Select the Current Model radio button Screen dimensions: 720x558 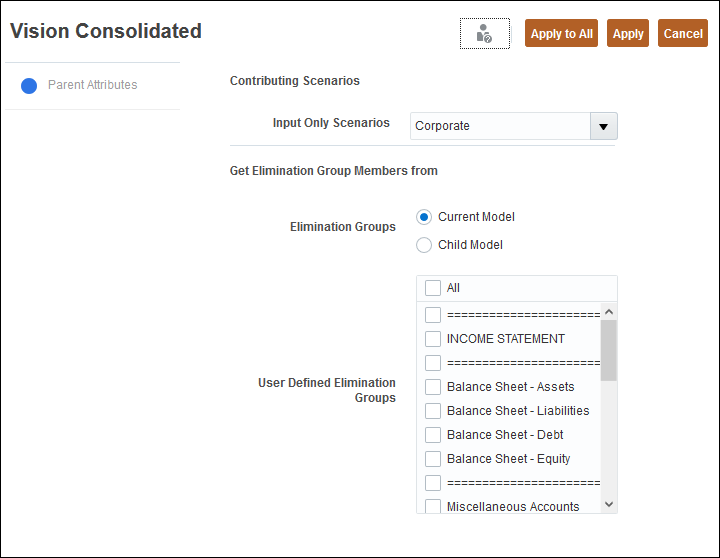(x=424, y=217)
